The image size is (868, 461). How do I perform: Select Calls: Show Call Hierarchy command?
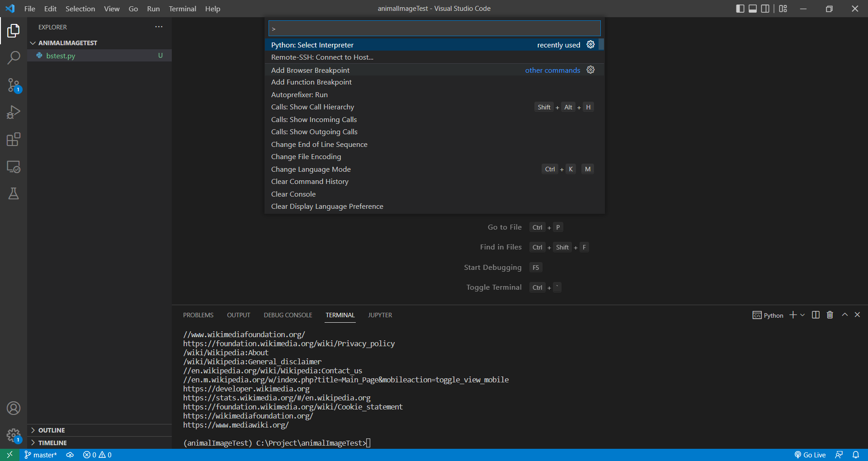(432, 107)
